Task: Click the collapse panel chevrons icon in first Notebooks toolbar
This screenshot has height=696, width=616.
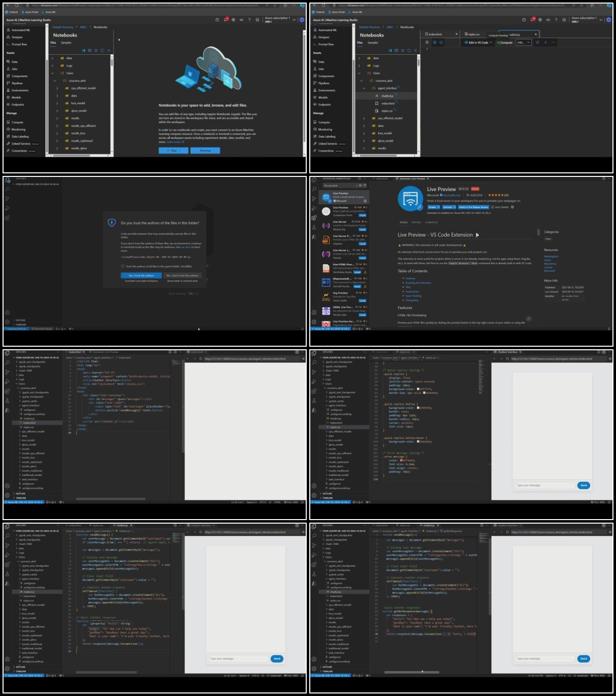Action: coord(108,51)
